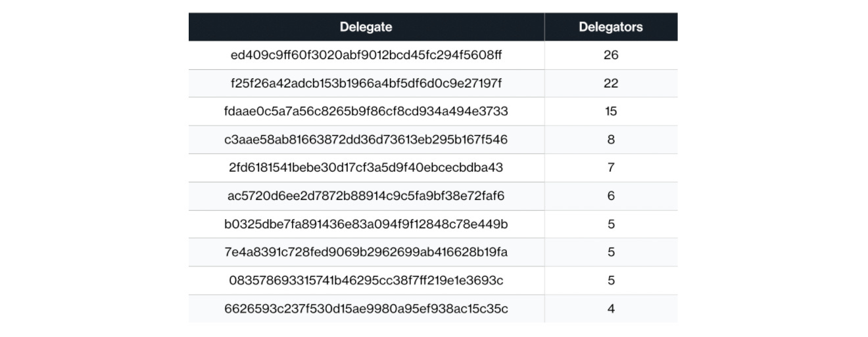This screenshot has height=337, width=868.
Task: Open delegate address starting with b0325dbe7fa8
Action: (366, 224)
